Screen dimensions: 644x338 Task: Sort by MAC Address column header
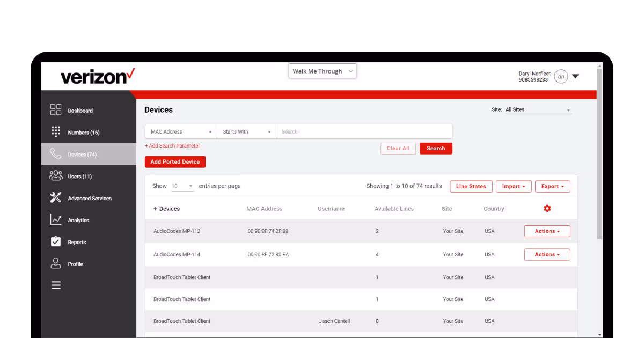pos(264,209)
